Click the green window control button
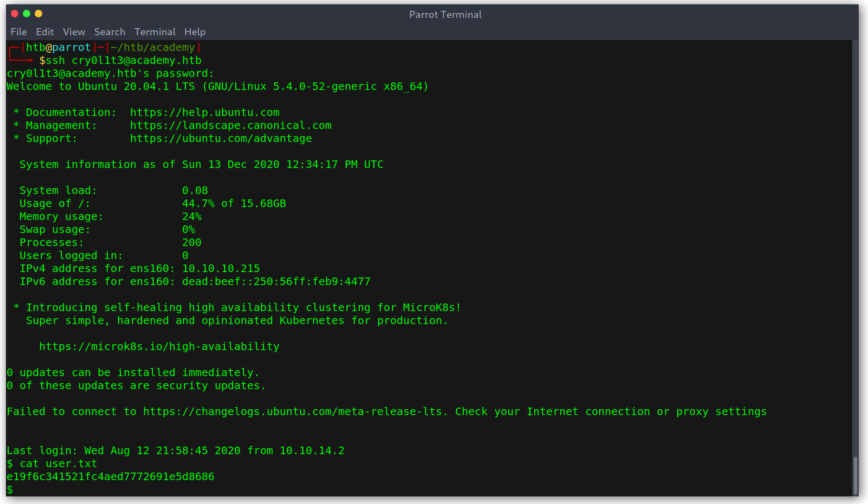This screenshot has width=868, height=504. (27, 14)
